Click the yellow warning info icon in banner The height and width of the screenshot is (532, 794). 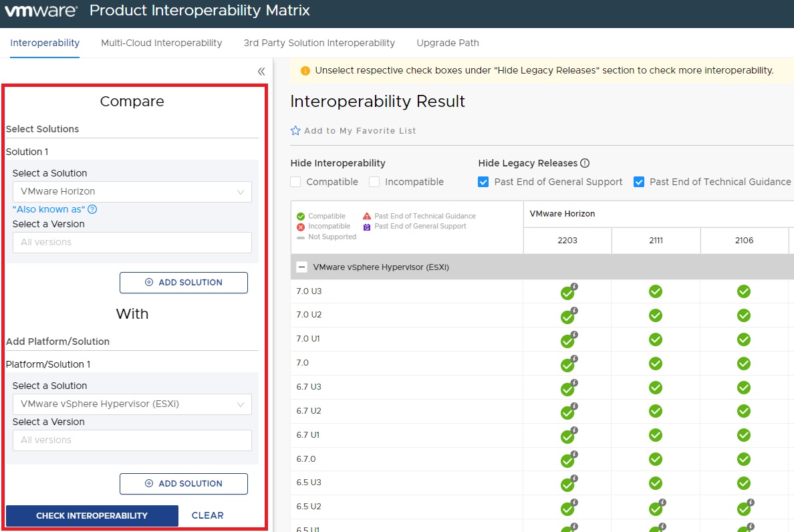pyautogui.click(x=305, y=71)
